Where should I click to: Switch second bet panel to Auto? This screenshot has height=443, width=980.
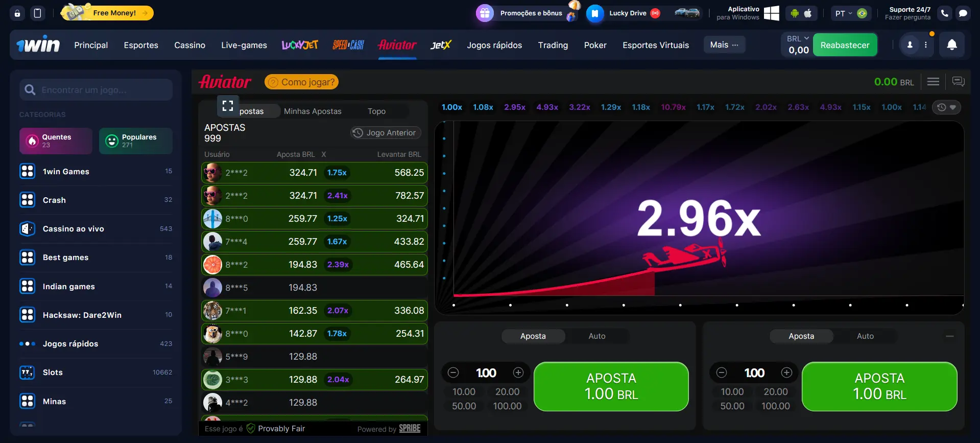pos(865,336)
